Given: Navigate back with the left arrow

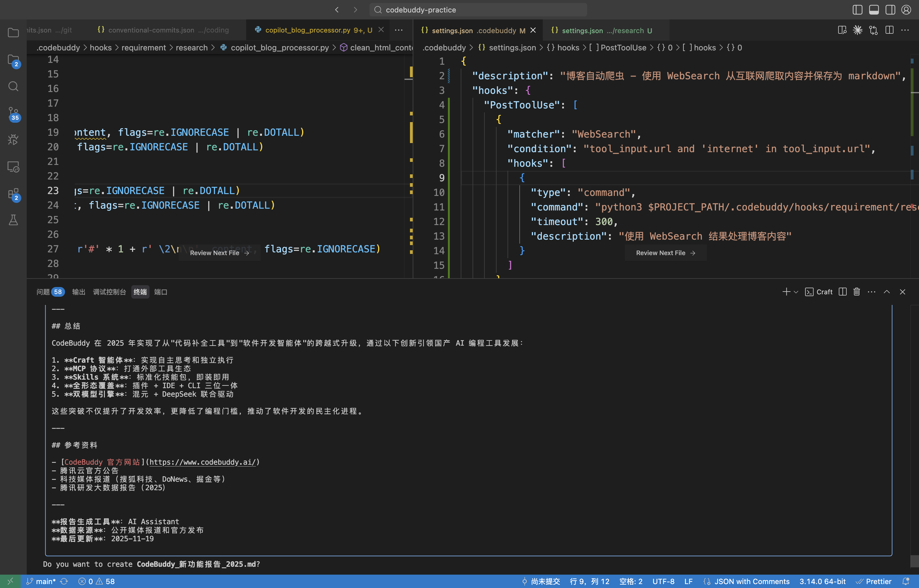Looking at the screenshot, I should click(337, 9).
